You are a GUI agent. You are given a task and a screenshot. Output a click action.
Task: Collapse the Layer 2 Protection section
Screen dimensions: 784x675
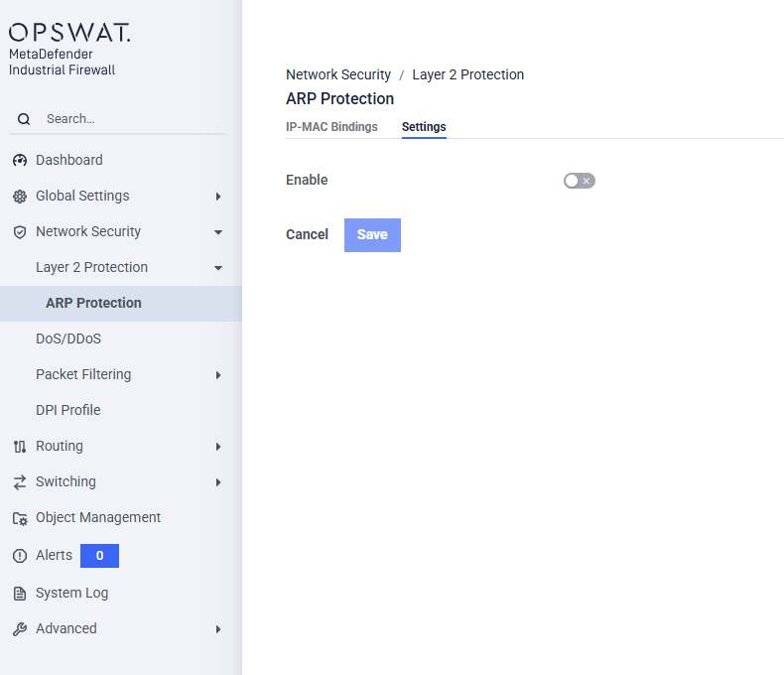(x=218, y=268)
